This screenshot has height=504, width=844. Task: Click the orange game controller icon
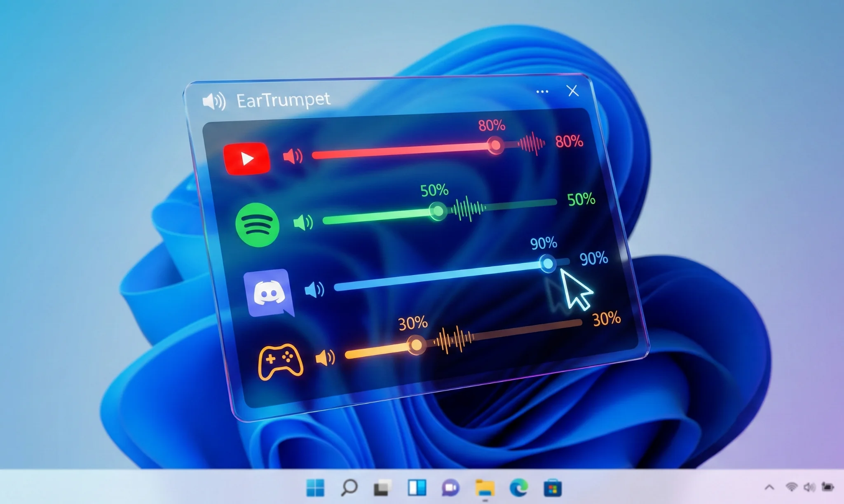tap(280, 361)
